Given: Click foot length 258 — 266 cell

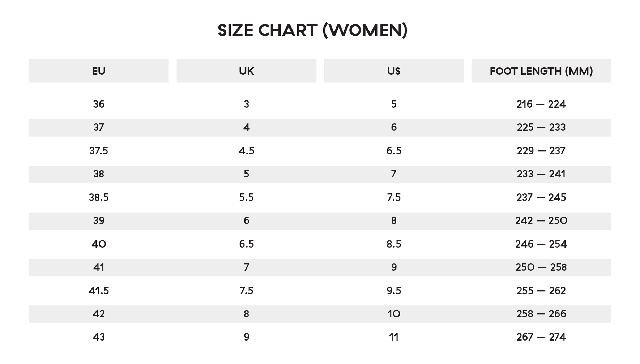Looking at the screenshot, I should (541, 314).
